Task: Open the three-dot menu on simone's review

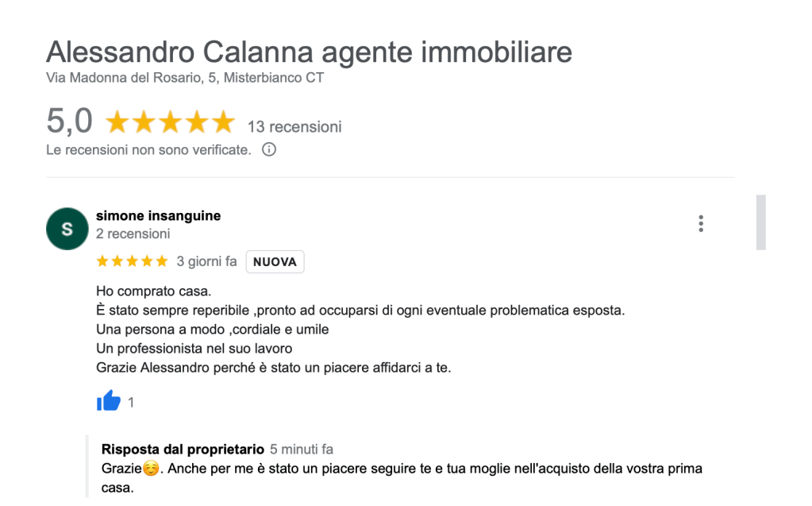Action: click(x=701, y=223)
